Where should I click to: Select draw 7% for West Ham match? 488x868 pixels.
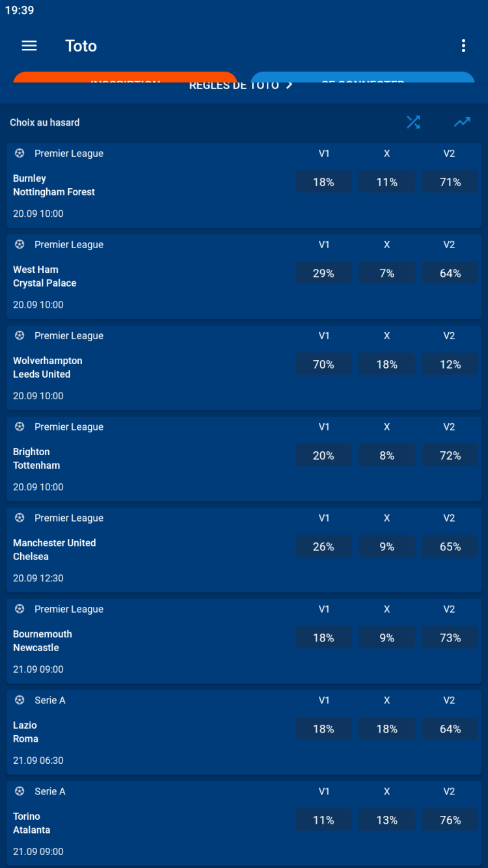tap(386, 273)
